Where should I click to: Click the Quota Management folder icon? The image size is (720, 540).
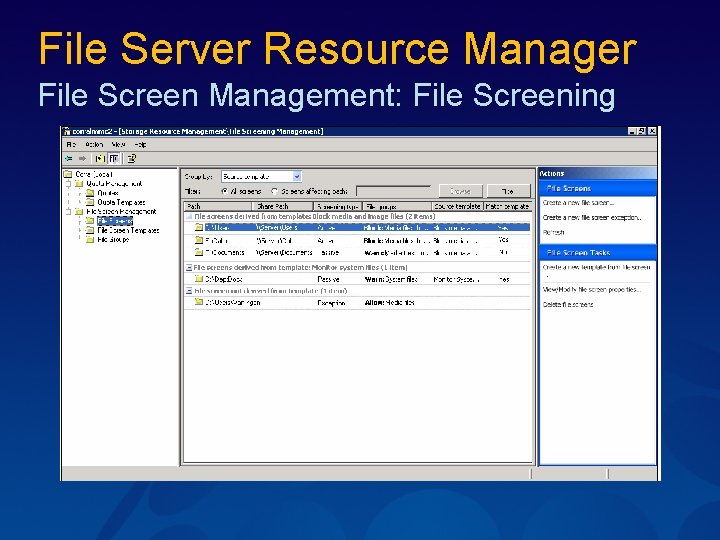point(79,184)
